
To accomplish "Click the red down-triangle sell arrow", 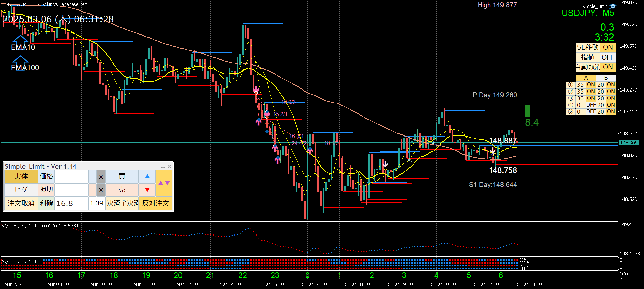I will pyautogui.click(x=147, y=190).
